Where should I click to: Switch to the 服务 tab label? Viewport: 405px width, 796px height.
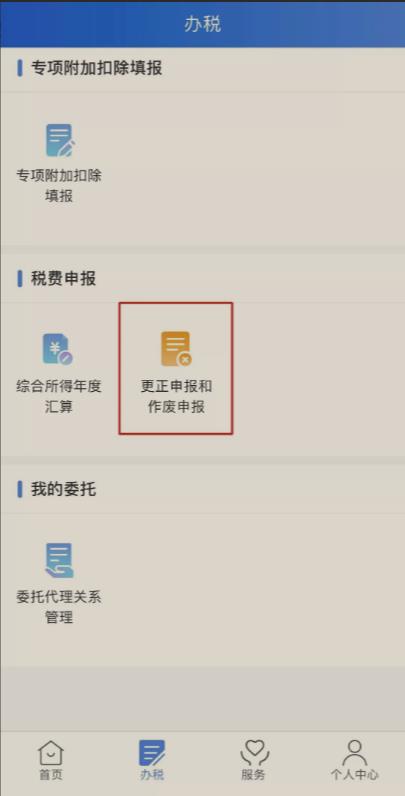pyautogui.click(x=253, y=775)
